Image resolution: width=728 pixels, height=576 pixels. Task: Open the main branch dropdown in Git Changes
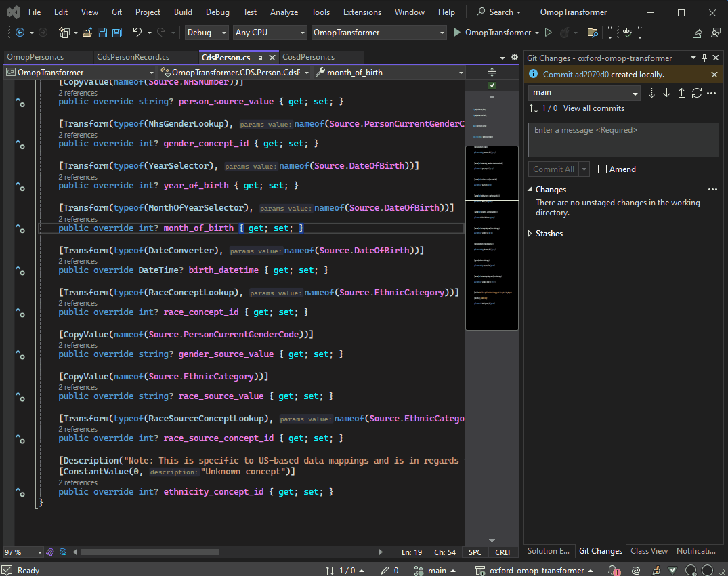click(584, 93)
